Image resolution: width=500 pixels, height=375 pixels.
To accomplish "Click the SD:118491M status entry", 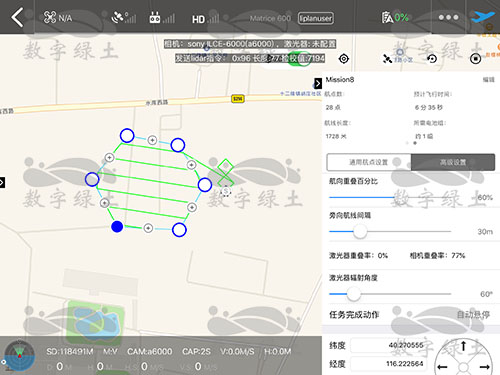I will coord(70,352).
